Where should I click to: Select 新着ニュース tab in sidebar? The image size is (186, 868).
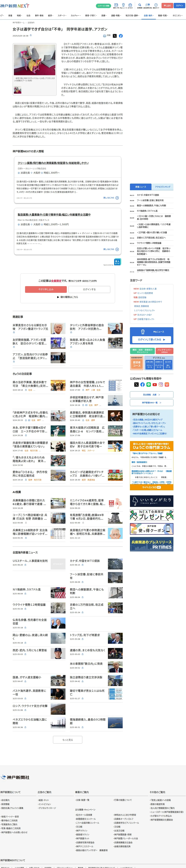(x=141, y=187)
